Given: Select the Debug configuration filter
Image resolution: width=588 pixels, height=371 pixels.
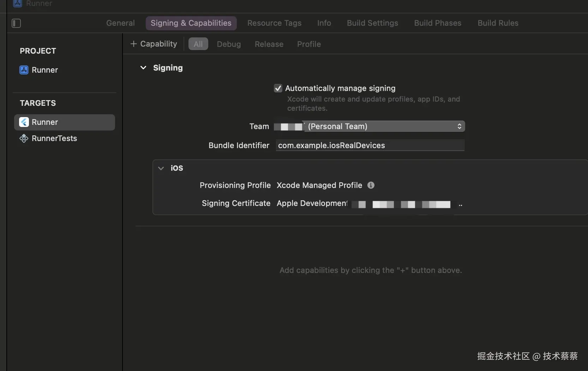Looking at the screenshot, I should coord(229,44).
